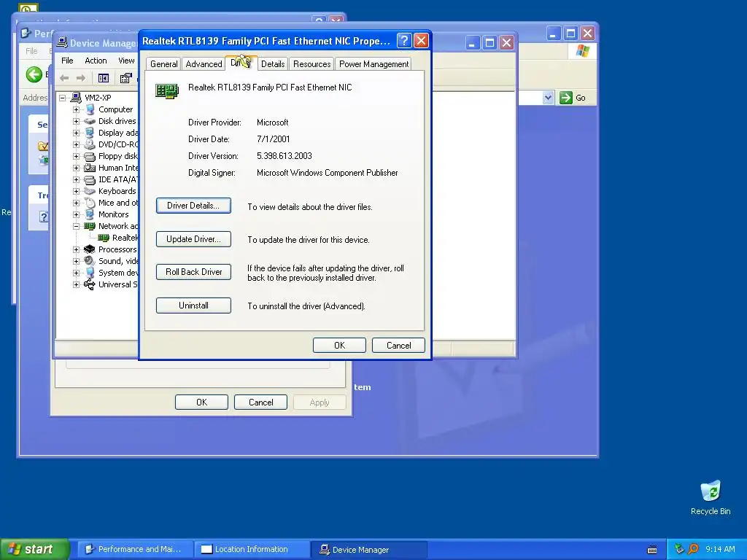
Task: Collapse the Network adapters category
Action: pyautogui.click(x=76, y=226)
